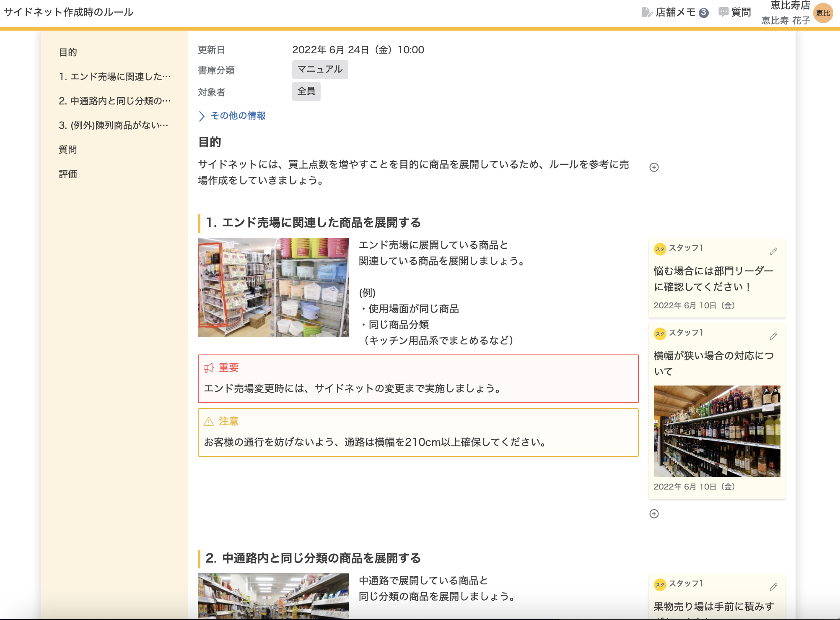Image resolution: width=840 pixels, height=620 pixels.
Task: Expand その他の情報 section
Action: [x=238, y=116]
